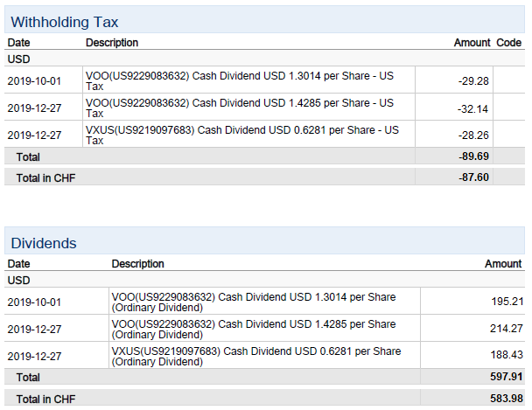This screenshot has width=532, height=410.
Task: Click the Date column header in Withholding Tax
Action: [x=18, y=43]
